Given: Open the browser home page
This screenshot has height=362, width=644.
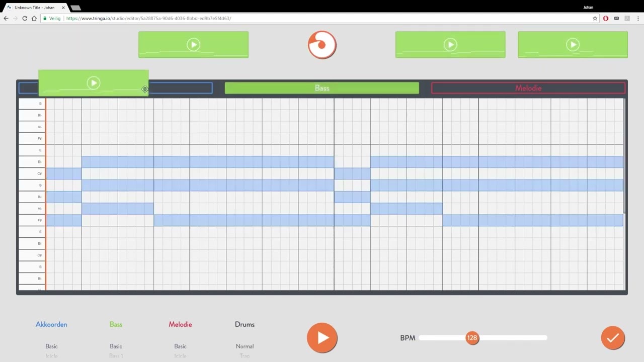Looking at the screenshot, I should 34,18.
